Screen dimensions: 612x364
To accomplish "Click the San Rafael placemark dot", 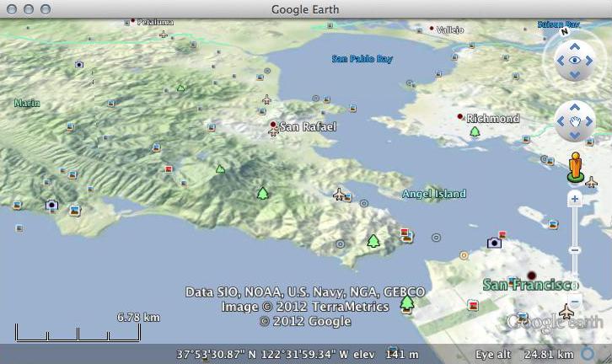I will pyautogui.click(x=273, y=124).
